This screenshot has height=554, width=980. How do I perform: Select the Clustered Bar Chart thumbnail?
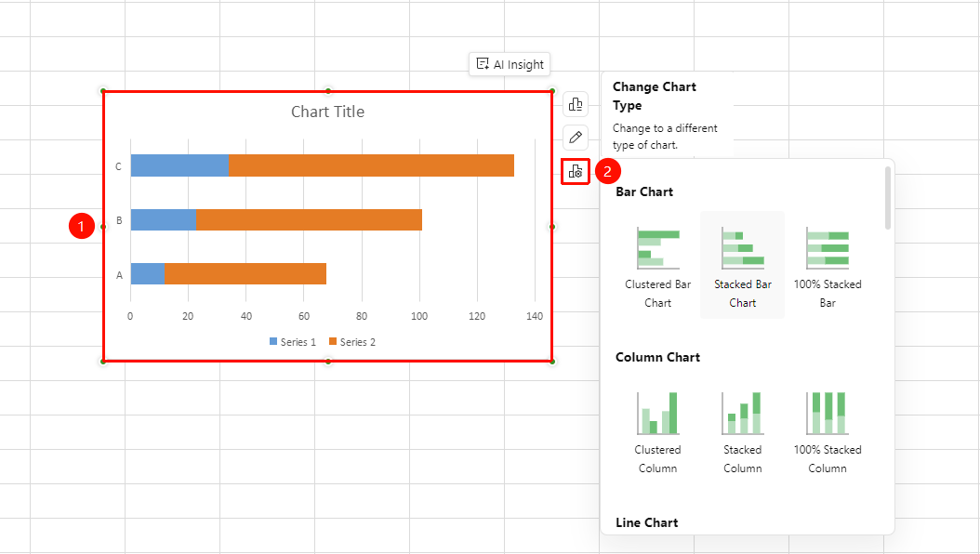(x=657, y=248)
